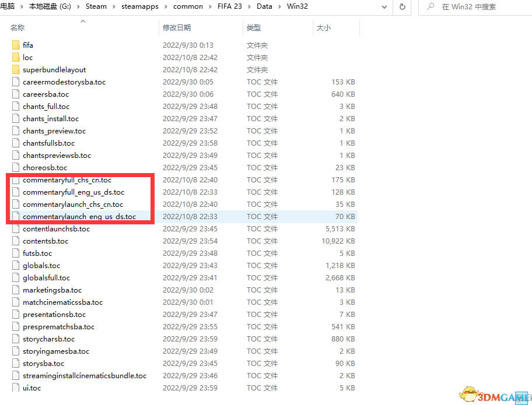Click the 1,218 KB size cell

coord(340,265)
